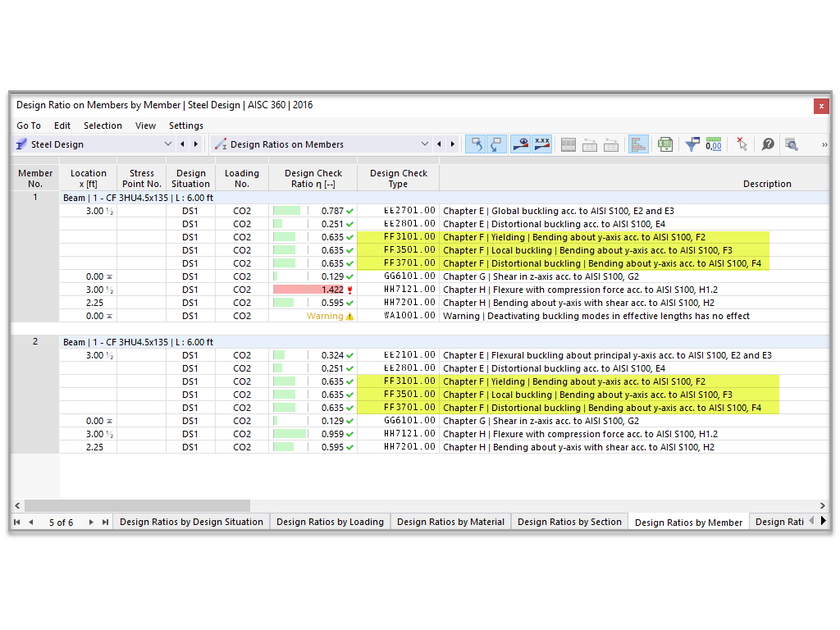Open the help question mark icon

click(x=768, y=144)
